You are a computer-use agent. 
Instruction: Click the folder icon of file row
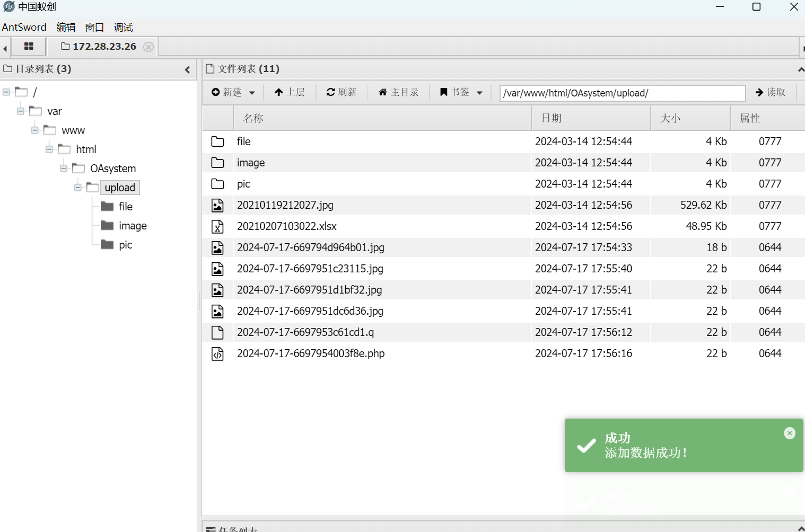(217, 141)
